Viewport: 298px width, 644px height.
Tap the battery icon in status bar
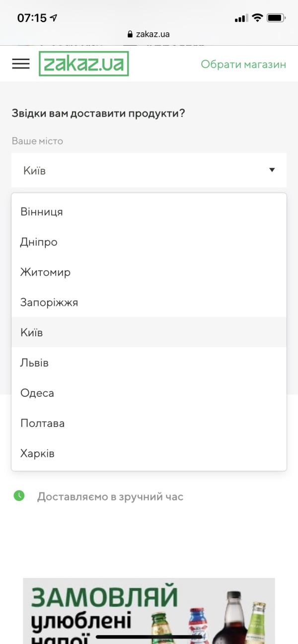275,18
